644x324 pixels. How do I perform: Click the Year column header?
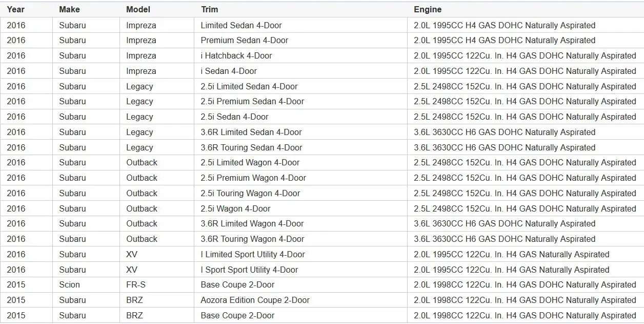(x=26, y=9)
